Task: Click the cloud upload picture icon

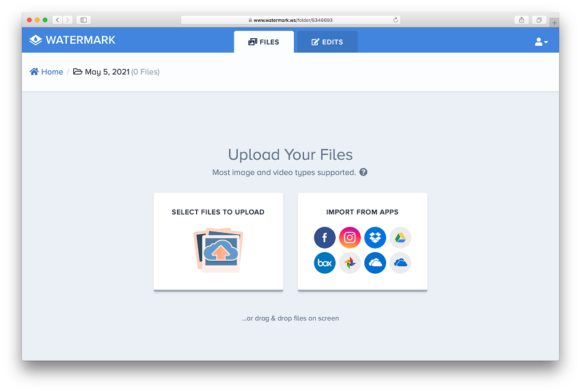Action: (x=218, y=250)
